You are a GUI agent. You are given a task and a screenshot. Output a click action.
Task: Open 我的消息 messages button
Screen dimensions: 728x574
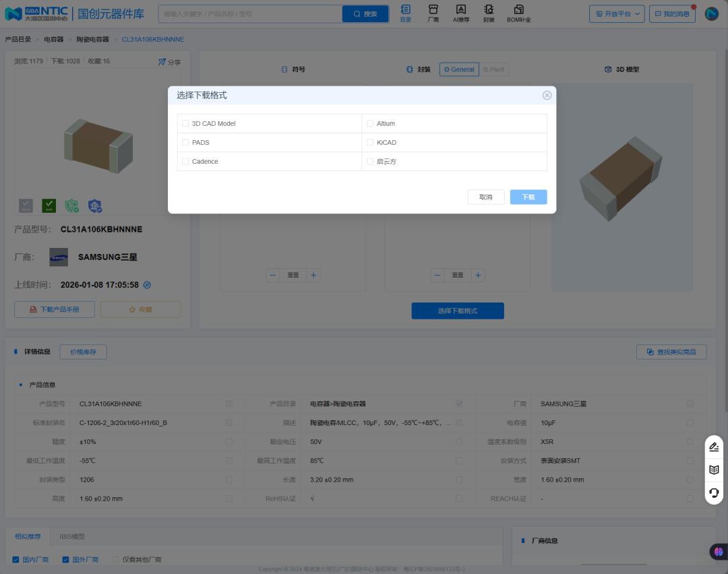pyautogui.click(x=672, y=14)
